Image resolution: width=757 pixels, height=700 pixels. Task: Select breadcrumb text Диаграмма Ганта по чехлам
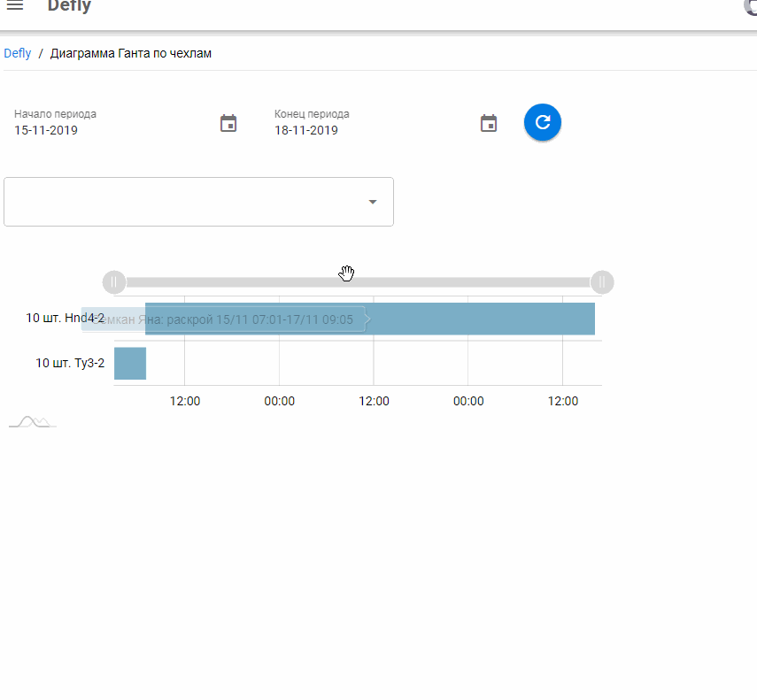pyautogui.click(x=131, y=53)
